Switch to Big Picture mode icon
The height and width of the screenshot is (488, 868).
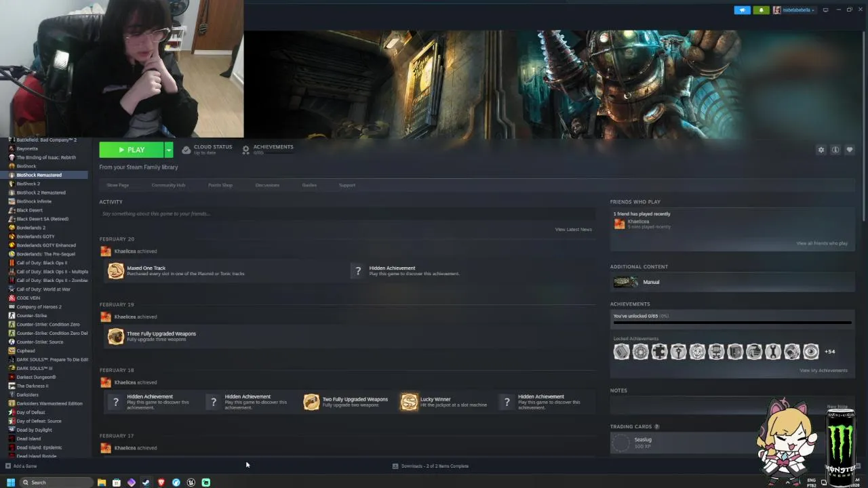[825, 10]
